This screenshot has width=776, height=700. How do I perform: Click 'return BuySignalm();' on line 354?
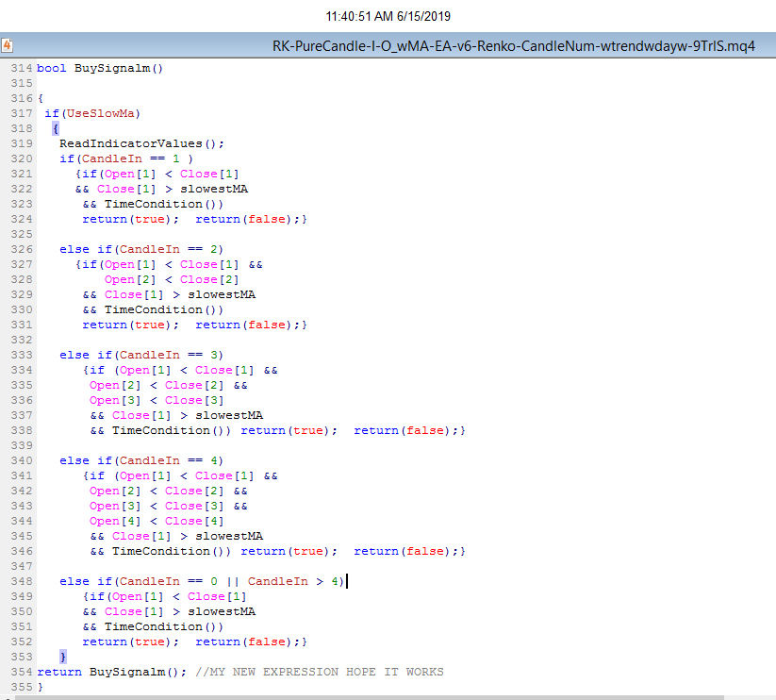(112, 673)
